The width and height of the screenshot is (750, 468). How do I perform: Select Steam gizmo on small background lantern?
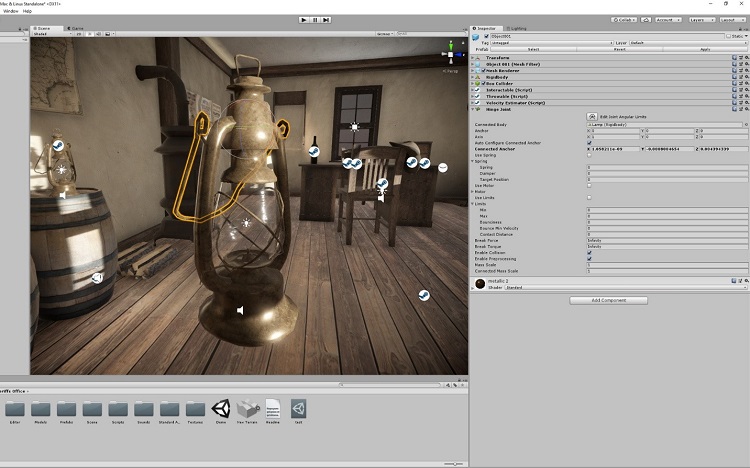[x=58, y=145]
